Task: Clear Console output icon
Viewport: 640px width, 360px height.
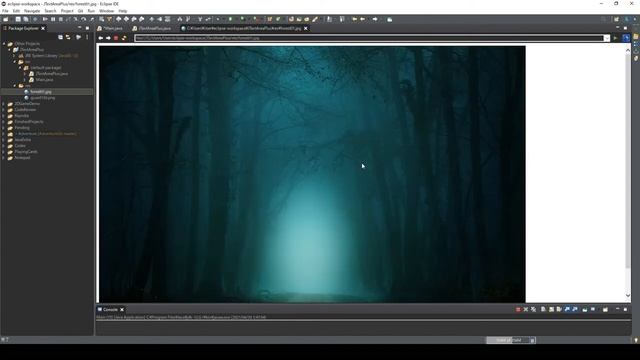Action: tap(543, 309)
